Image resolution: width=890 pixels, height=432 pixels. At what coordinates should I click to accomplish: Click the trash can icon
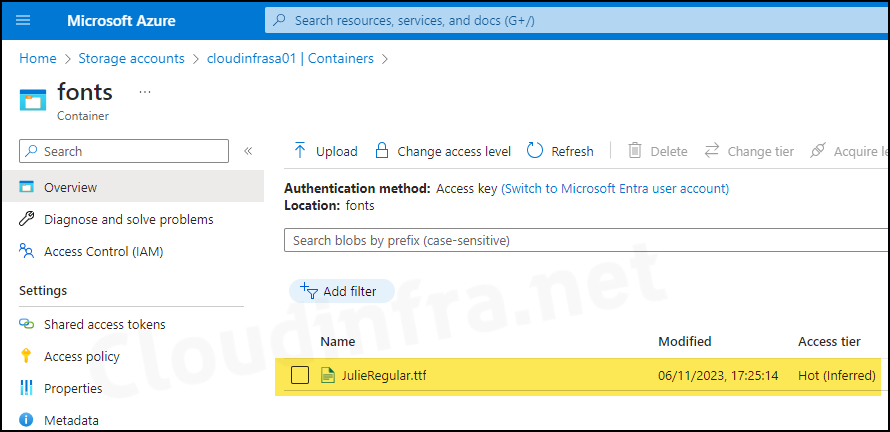tap(635, 150)
